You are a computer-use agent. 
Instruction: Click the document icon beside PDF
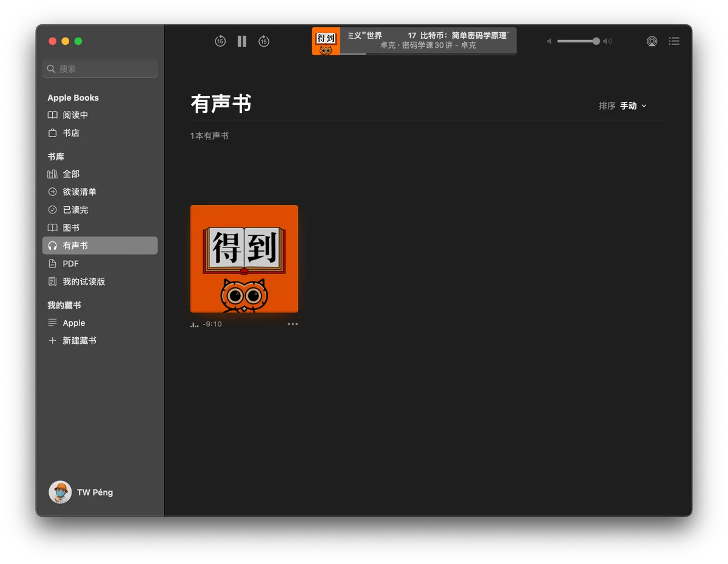tap(53, 264)
